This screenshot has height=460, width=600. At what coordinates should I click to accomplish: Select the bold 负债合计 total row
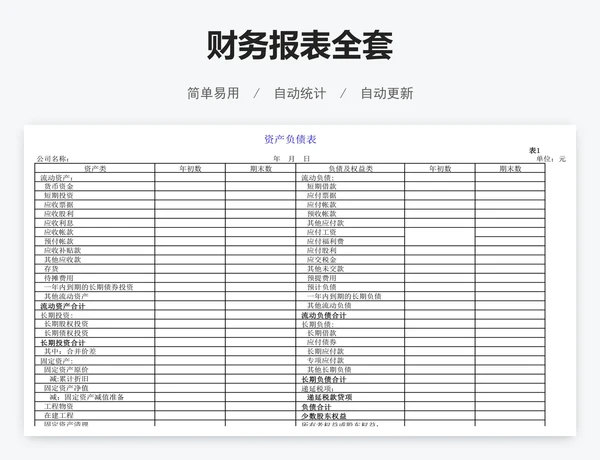[x=316, y=407]
